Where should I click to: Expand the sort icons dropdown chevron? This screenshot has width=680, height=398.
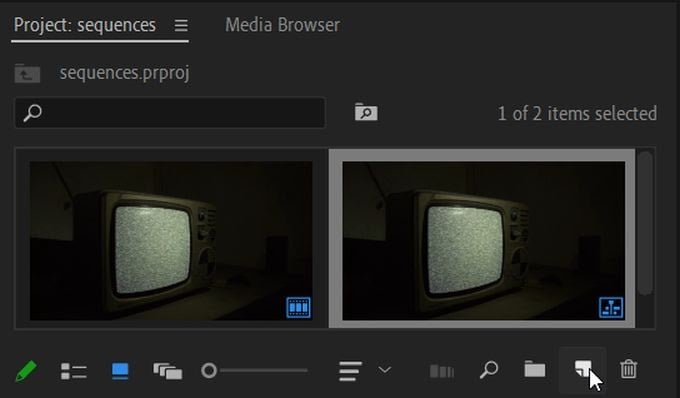click(385, 370)
